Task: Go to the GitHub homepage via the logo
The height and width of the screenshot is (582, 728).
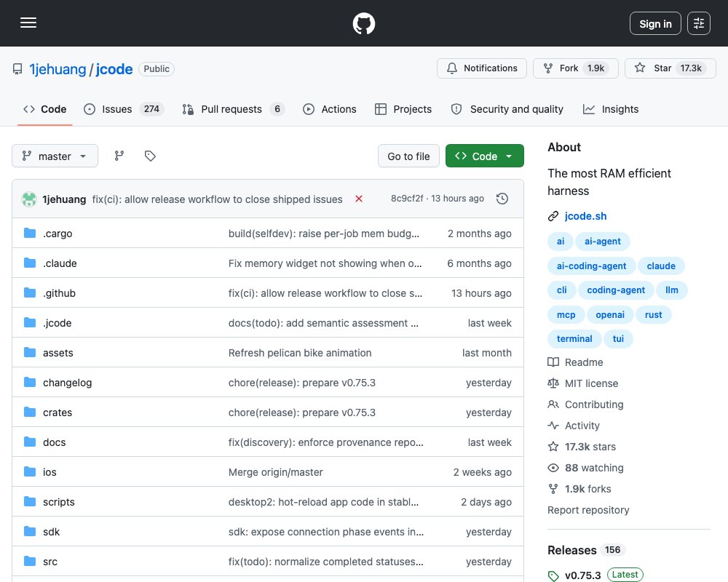Action: point(363,23)
